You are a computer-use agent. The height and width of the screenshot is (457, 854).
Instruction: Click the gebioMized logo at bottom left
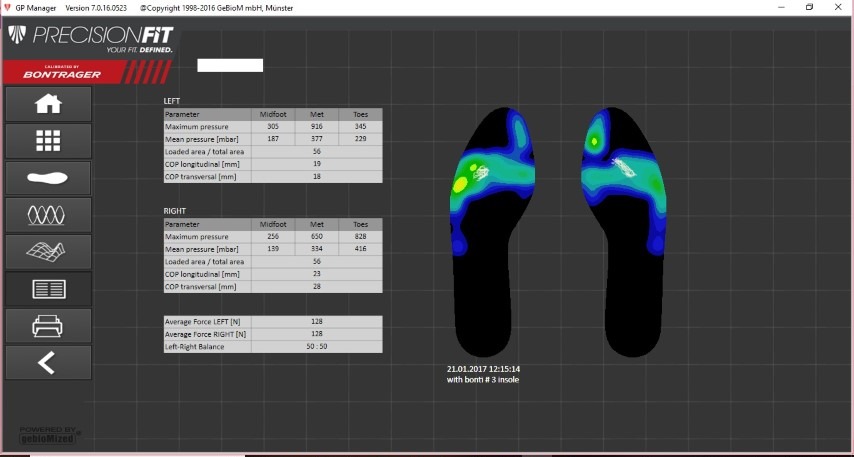click(x=50, y=434)
